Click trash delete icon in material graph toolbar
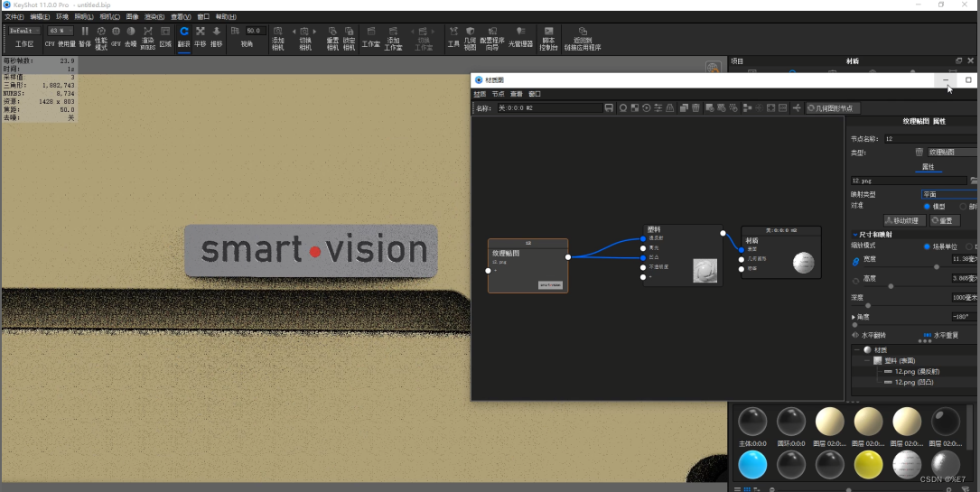The width and height of the screenshot is (980, 492). pyautogui.click(x=695, y=108)
